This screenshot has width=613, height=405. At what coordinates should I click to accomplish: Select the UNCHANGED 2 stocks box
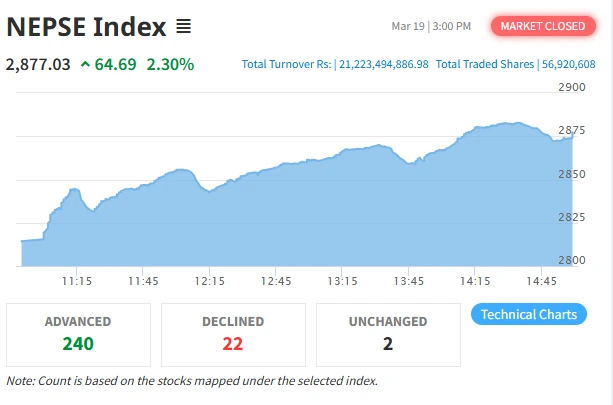388,334
